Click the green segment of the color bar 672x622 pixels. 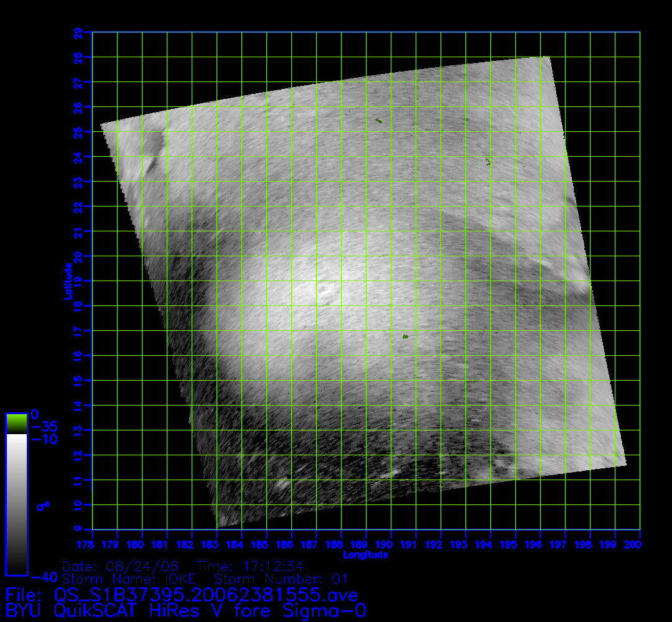[16, 424]
